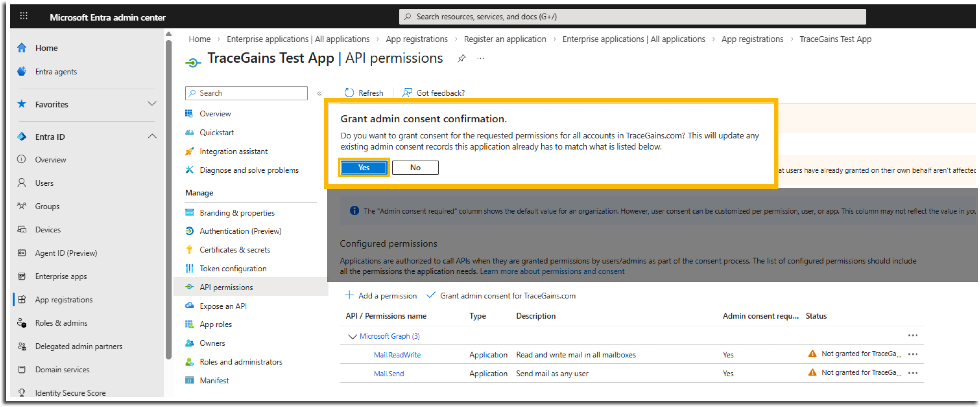Open the app launcher waffle icon

pyautogui.click(x=24, y=16)
